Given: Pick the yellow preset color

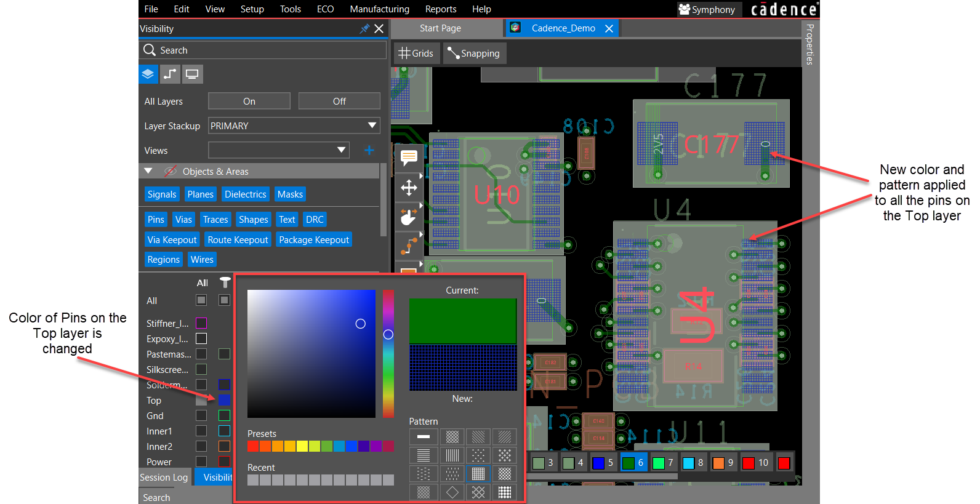Looking at the screenshot, I should point(302,446).
